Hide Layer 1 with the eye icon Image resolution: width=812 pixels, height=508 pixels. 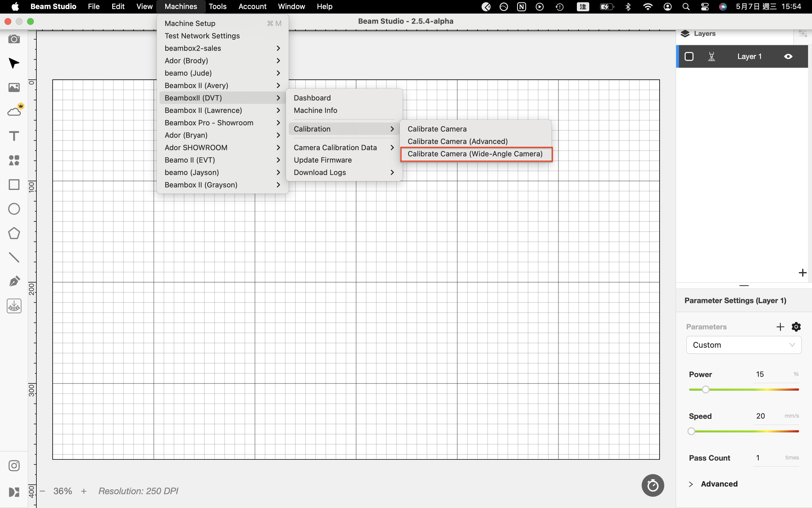point(788,56)
